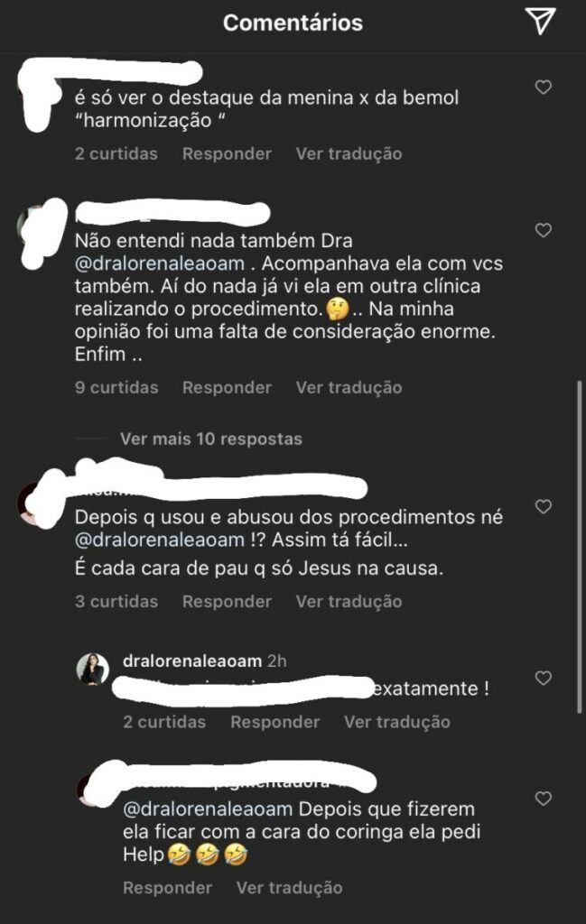The width and height of the screenshot is (586, 924).
Task: Like the 'Não entendi nada também' comment
Action: [x=543, y=230]
